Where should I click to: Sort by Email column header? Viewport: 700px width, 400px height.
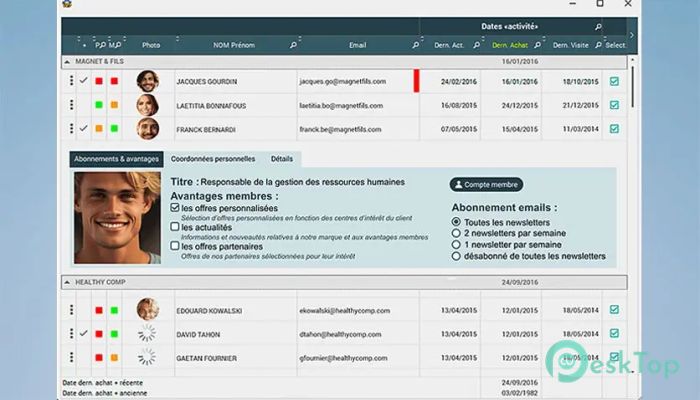(x=358, y=45)
